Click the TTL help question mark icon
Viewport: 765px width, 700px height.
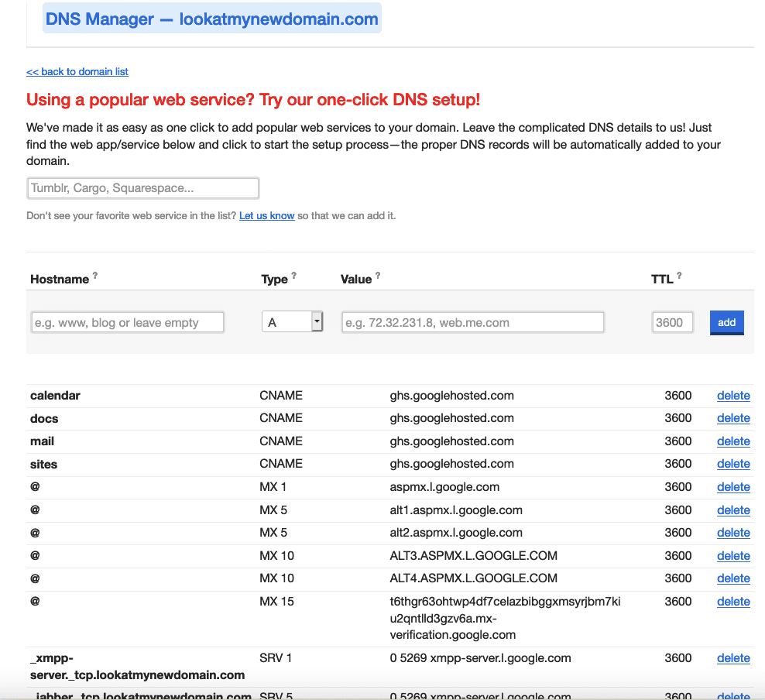point(680,276)
